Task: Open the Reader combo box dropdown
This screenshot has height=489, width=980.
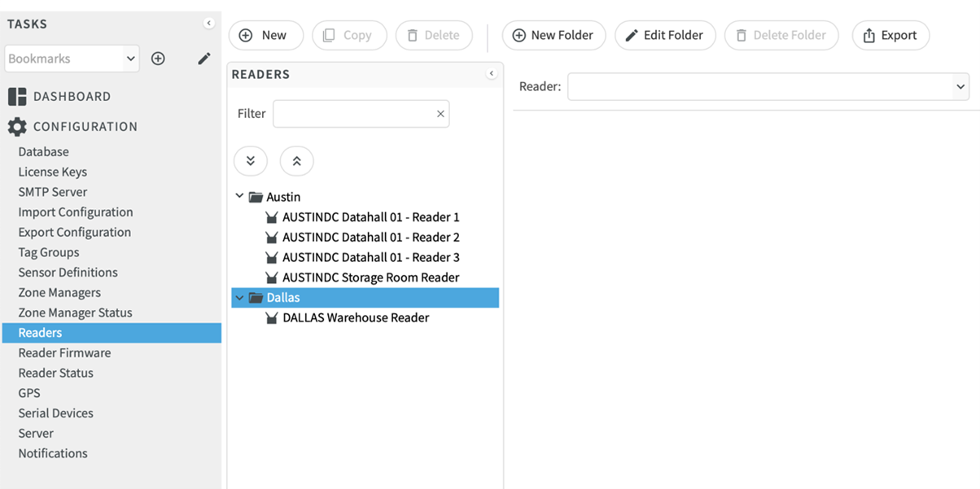Action: (x=960, y=86)
